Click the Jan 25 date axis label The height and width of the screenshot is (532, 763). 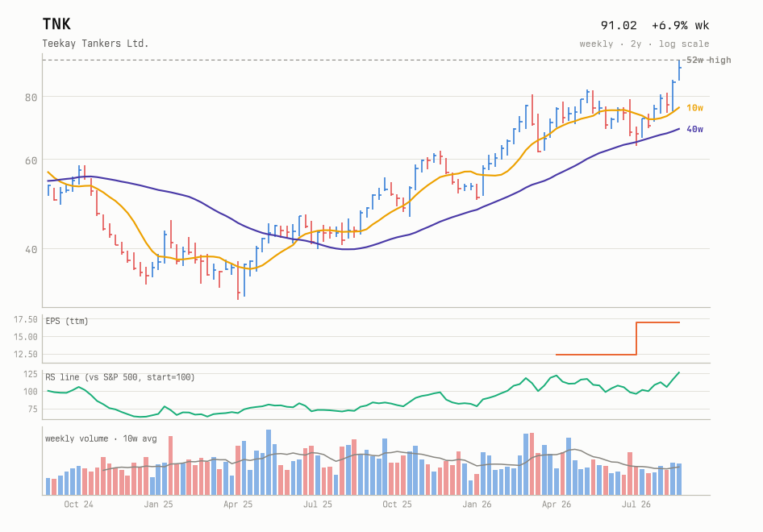point(158,505)
